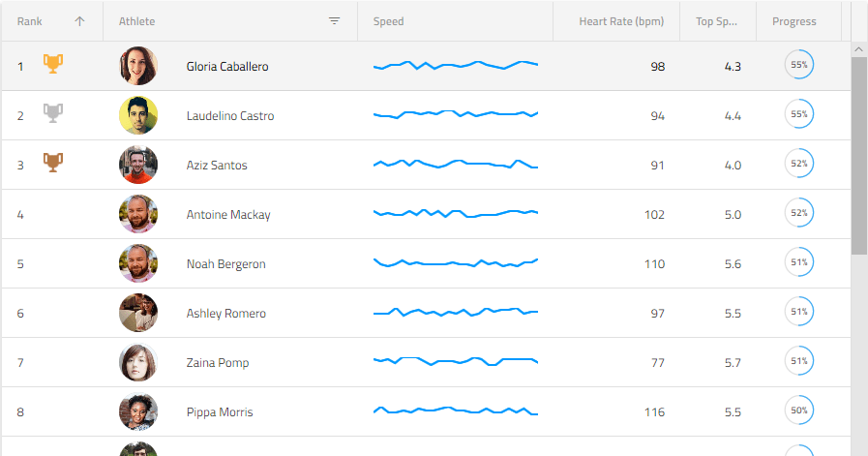Click Zaina Pomp's profile picture
The height and width of the screenshot is (456, 868).
[138, 363]
